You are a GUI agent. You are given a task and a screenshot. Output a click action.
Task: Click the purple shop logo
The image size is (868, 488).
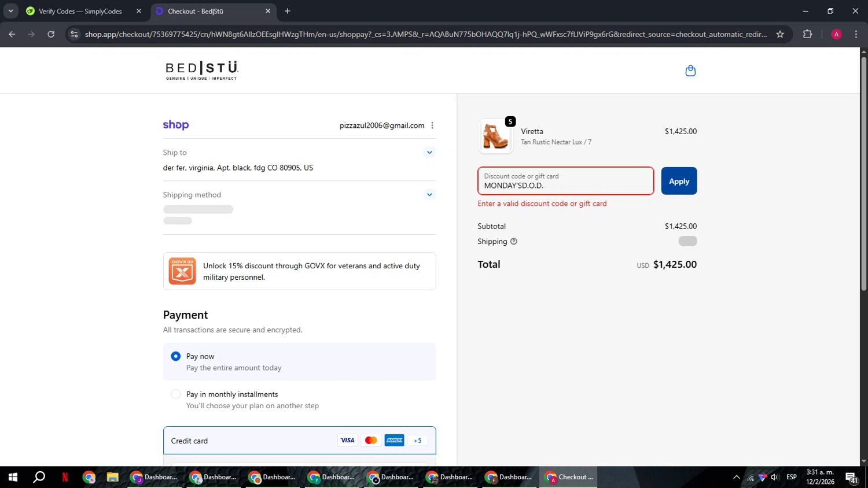[x=176, y=125]
